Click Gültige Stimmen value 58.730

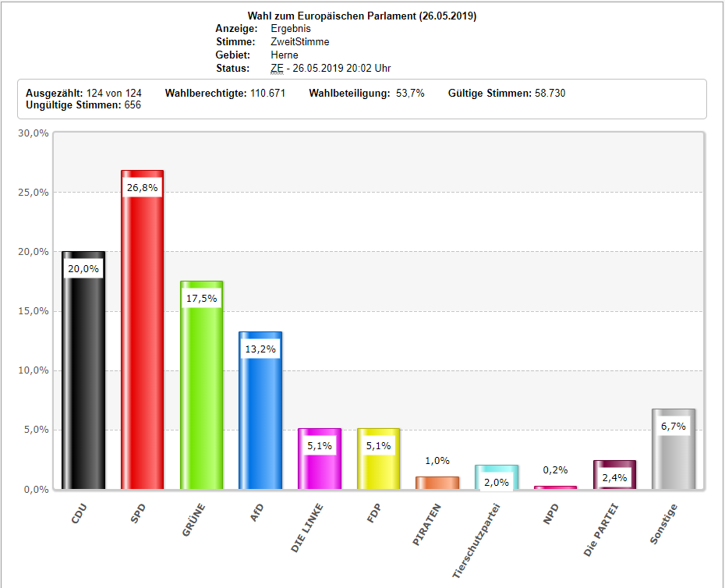pos(550,93)
